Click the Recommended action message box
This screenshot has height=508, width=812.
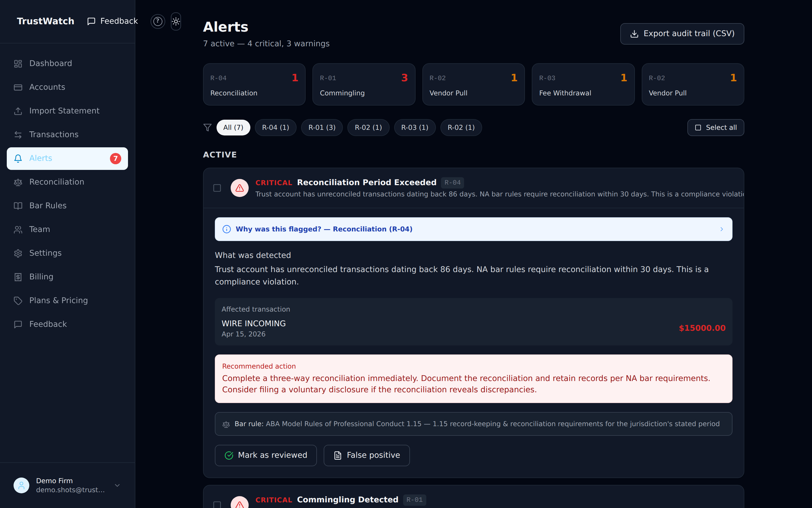pos(473,379)
